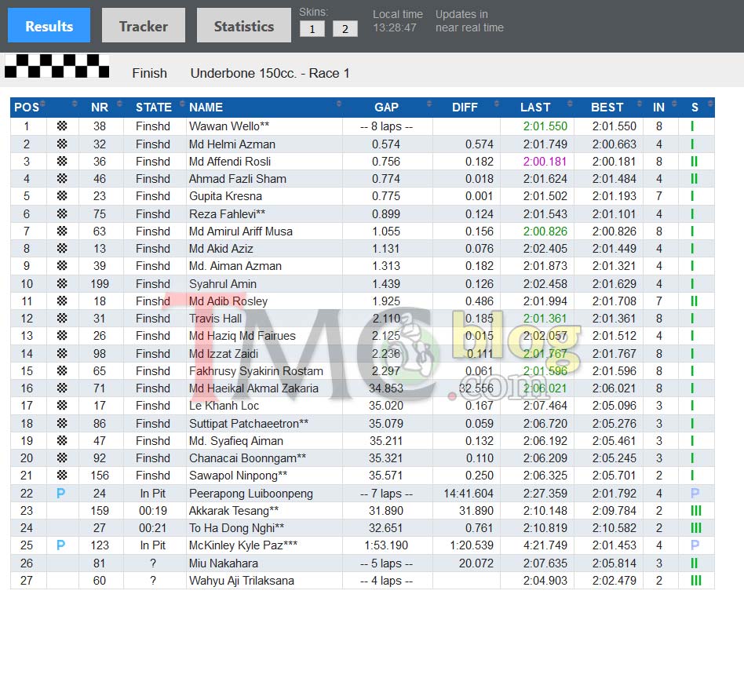The width and height of the screenshot is (744, 700).
Task: Sort by LAST column header
Action: click(535, 108)
